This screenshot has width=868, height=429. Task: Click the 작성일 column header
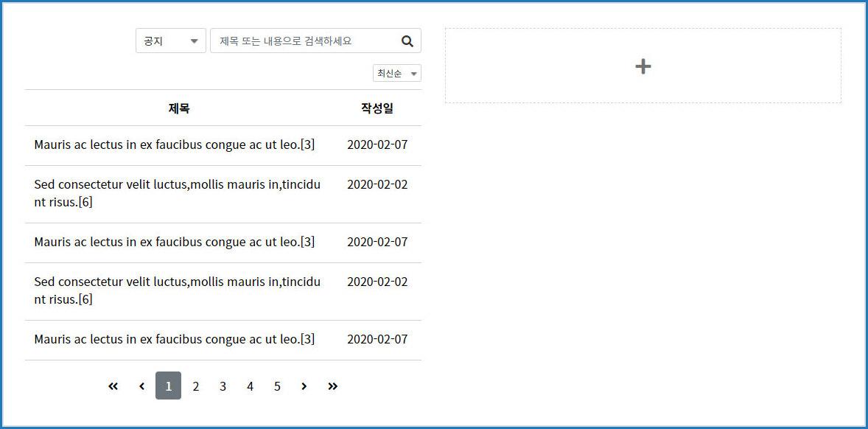coord(377,108)
